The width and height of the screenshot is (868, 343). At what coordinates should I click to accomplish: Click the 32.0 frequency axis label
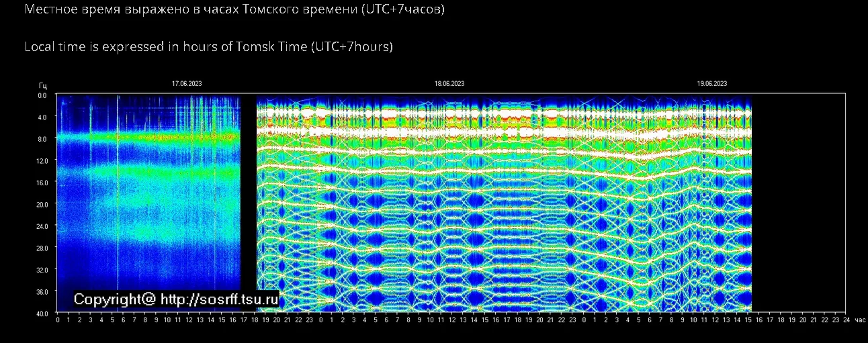pyautogui.click(x=41, y=270)
